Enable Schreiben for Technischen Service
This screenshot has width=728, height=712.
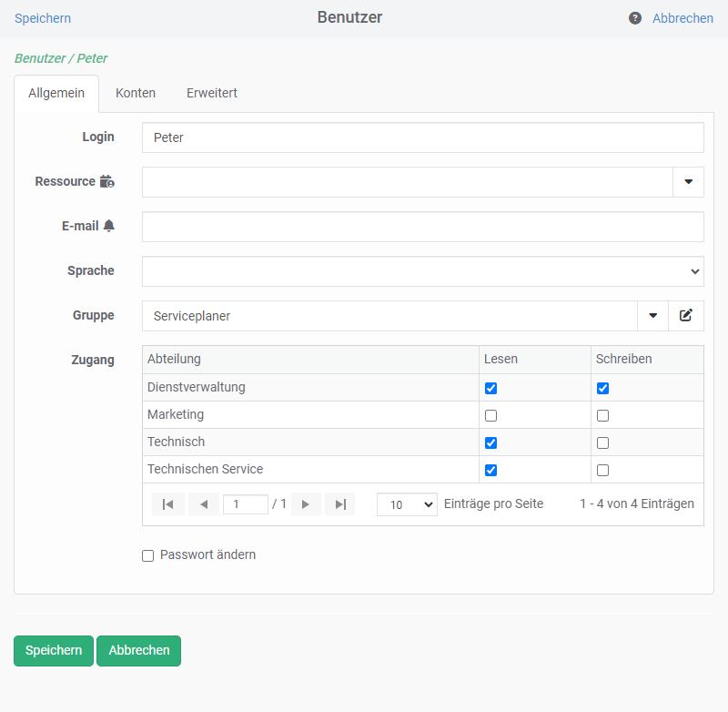tap(602, 470)
